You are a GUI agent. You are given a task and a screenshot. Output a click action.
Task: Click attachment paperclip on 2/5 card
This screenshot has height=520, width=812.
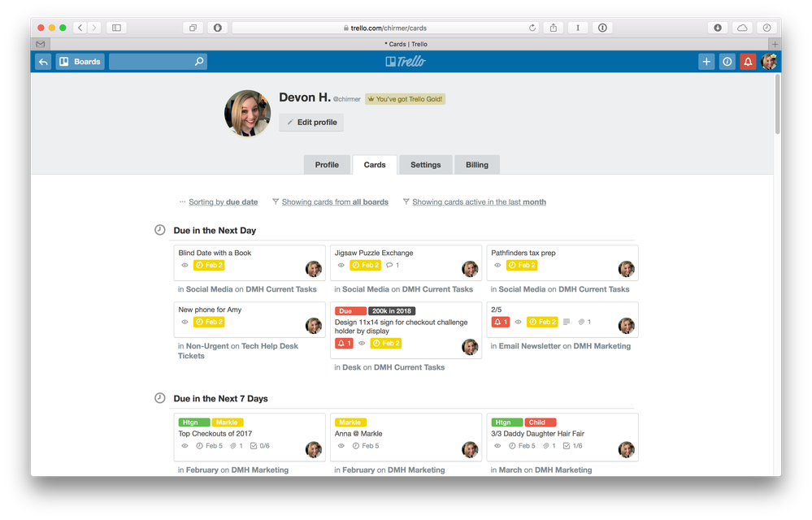click(x=581, y=323)
